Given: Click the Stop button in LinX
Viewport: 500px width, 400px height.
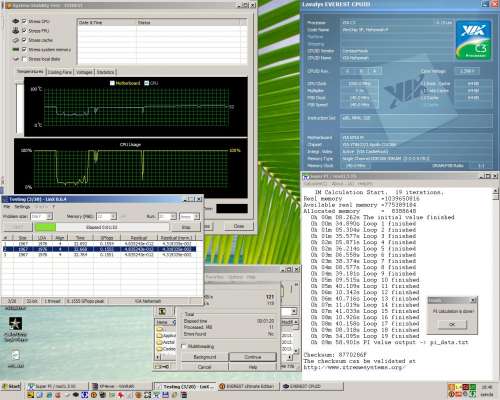Looking at the screenshot, I should click(186, 227).
